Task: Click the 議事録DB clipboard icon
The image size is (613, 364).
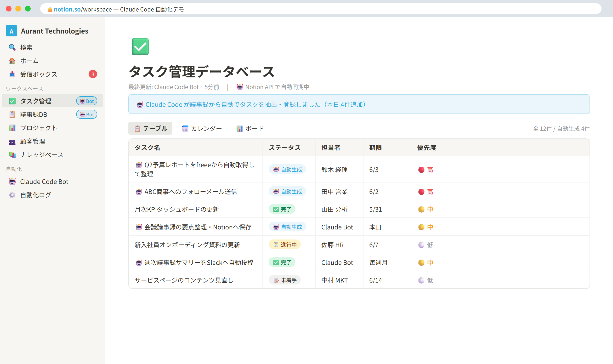Action: point(12,114)
